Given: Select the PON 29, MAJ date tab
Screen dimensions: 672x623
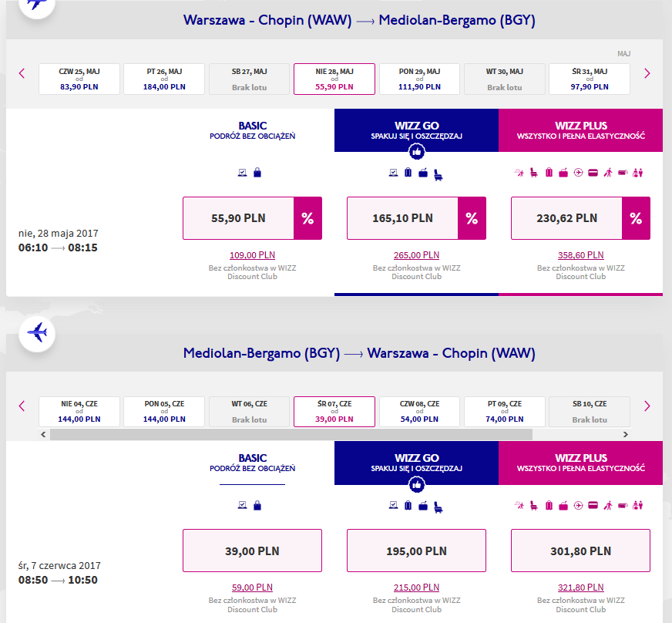Looking at the screenshot, I should 419,79.
